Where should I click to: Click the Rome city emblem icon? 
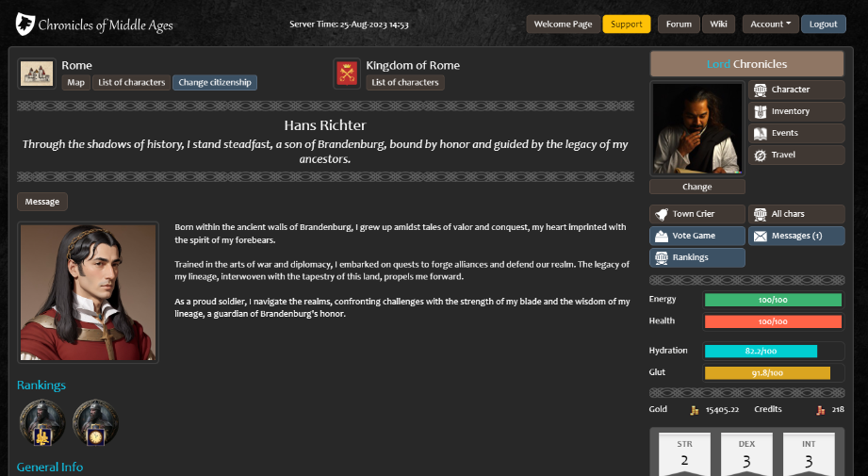tap(37, 74)
